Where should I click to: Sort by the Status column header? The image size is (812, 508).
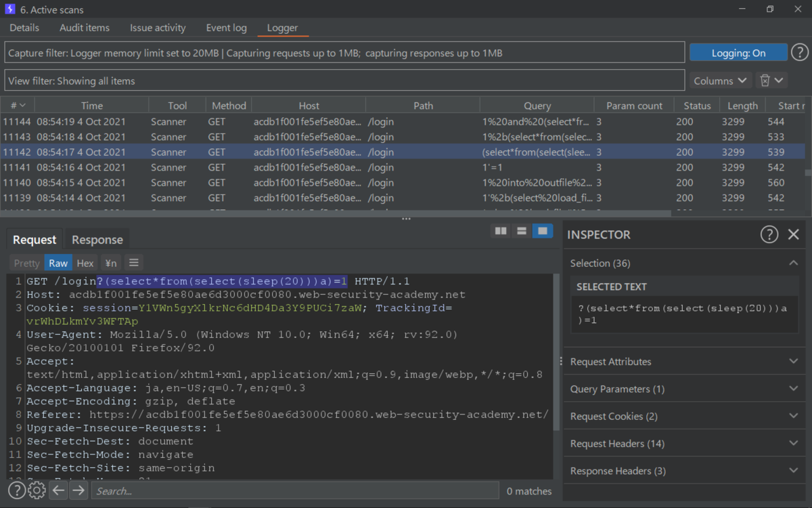(697, 106)
